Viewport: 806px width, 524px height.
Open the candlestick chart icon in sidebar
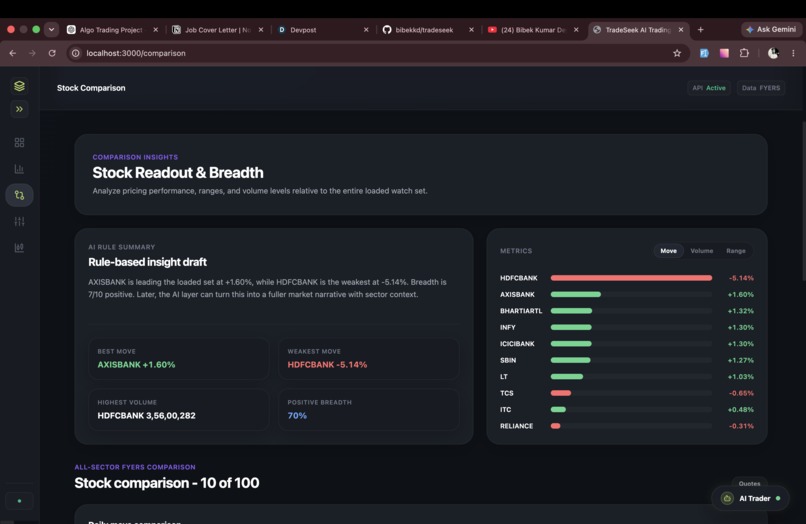[20, 248]
